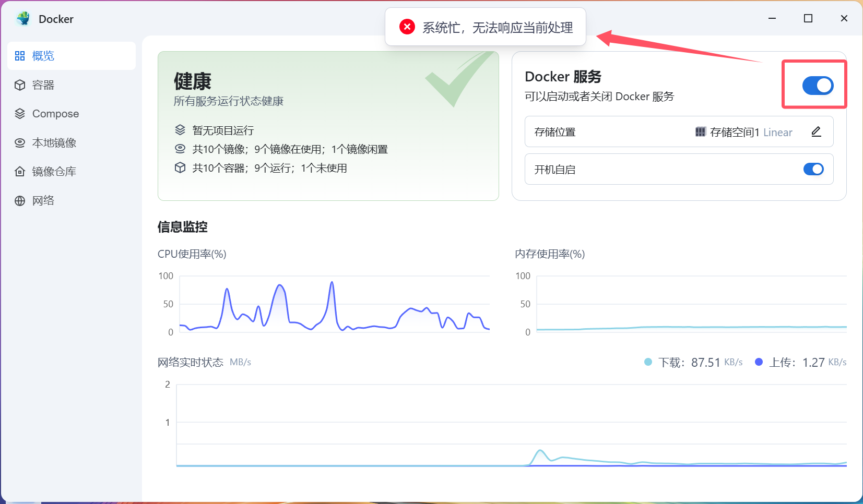This screenshot has width=863, height=504.
Task: Click the CPU使用率(%) chart title
Action: (x=192, y=254)
